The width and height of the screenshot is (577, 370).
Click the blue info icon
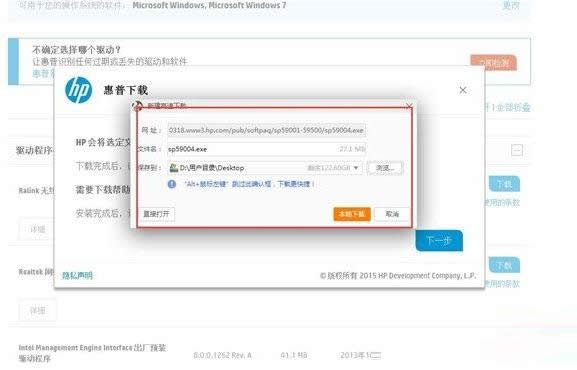click(x=172, y=184)
